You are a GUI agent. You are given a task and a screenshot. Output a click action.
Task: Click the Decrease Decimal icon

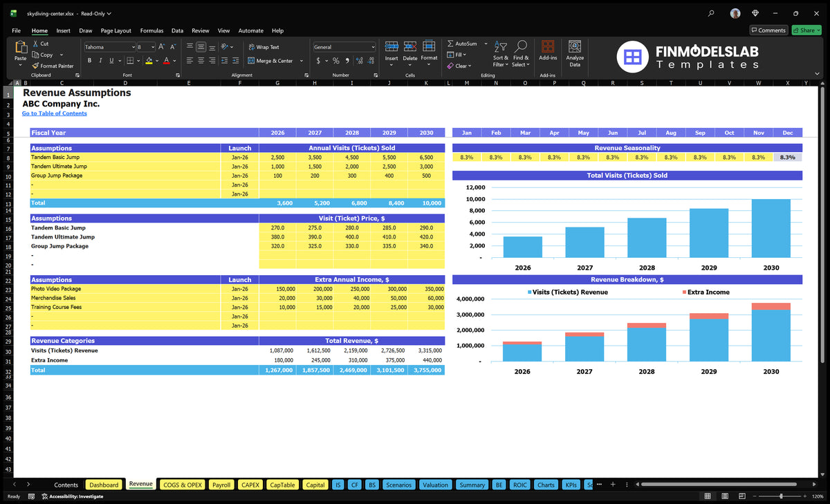pyautogui.click(x=370, y=61)
